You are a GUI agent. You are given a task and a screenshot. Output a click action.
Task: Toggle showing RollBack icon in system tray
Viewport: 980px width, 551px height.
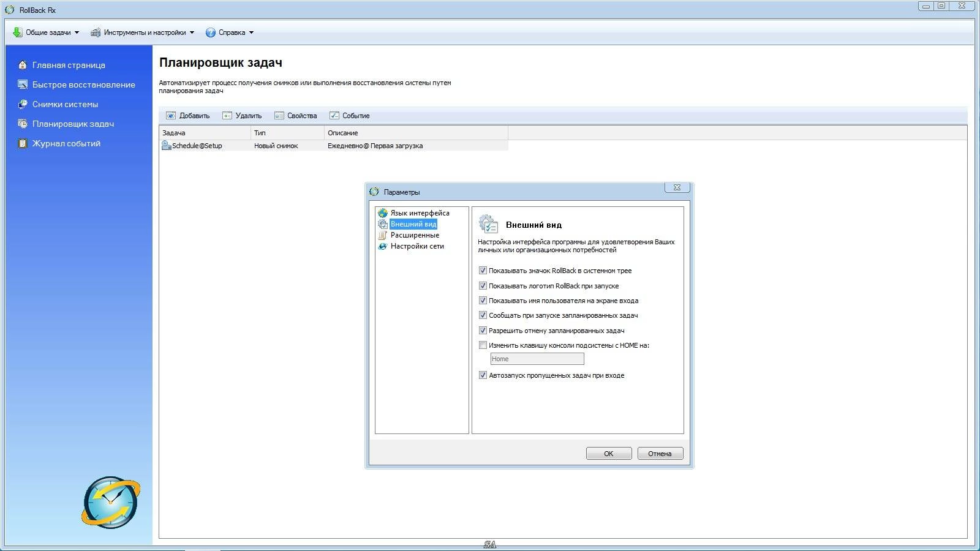click(x=483, y=271)
